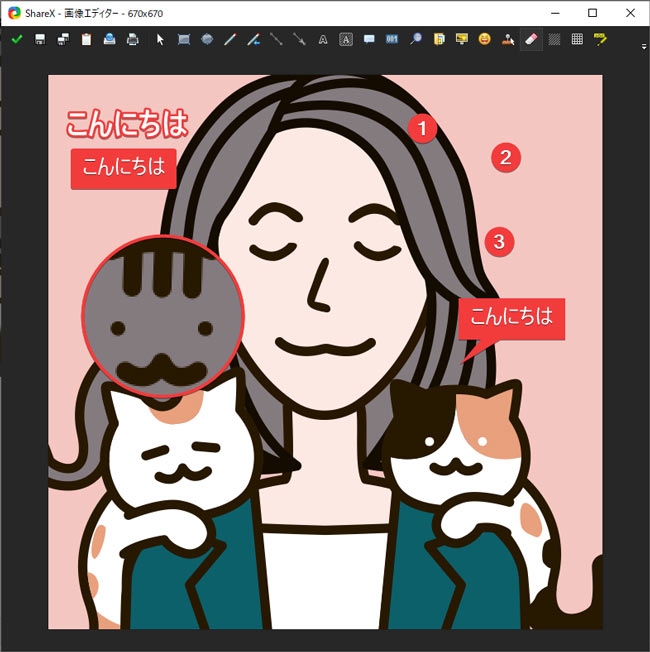Select the Rectangle drawing tool
Screen dimensions: 650x652
coord(184,40)
